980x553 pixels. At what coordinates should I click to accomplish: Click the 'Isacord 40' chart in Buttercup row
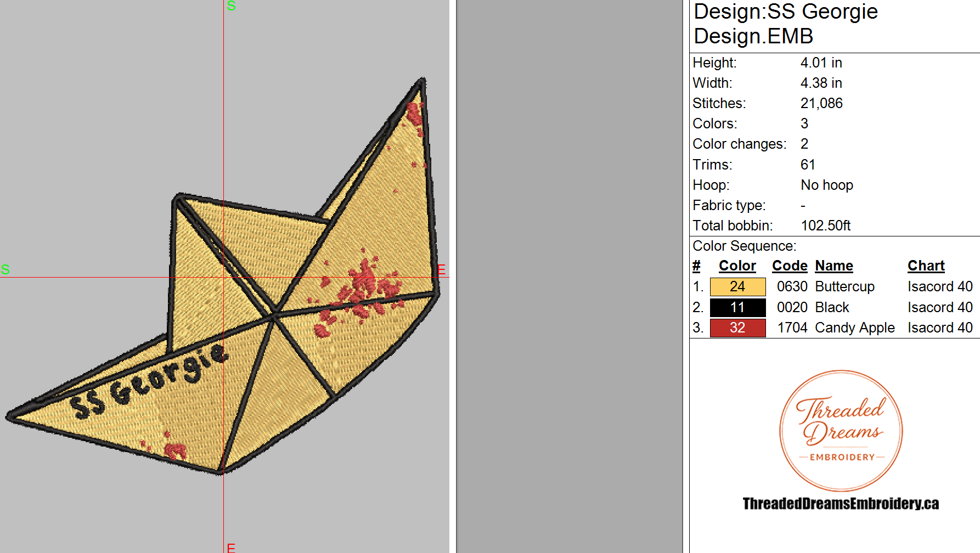[x=940, y=286]
